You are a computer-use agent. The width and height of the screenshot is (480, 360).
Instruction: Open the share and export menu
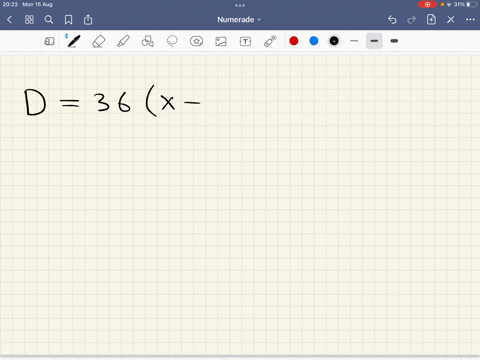(x=88, y=20)
